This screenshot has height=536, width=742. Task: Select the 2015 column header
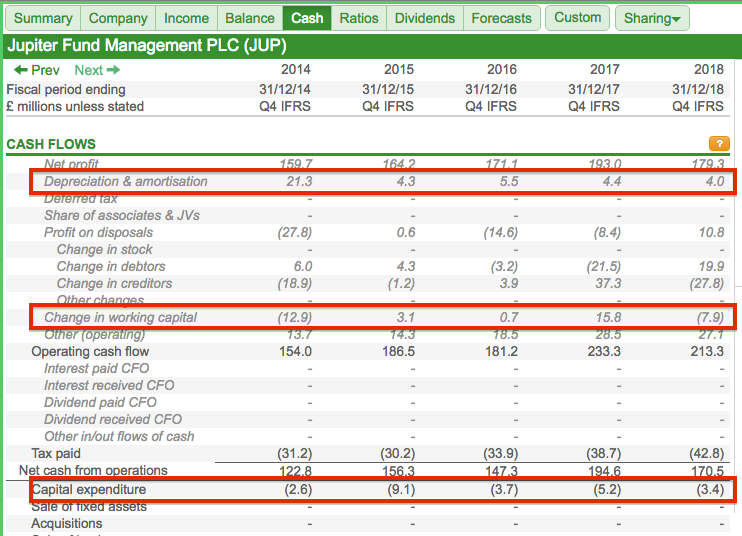point(399,70)
